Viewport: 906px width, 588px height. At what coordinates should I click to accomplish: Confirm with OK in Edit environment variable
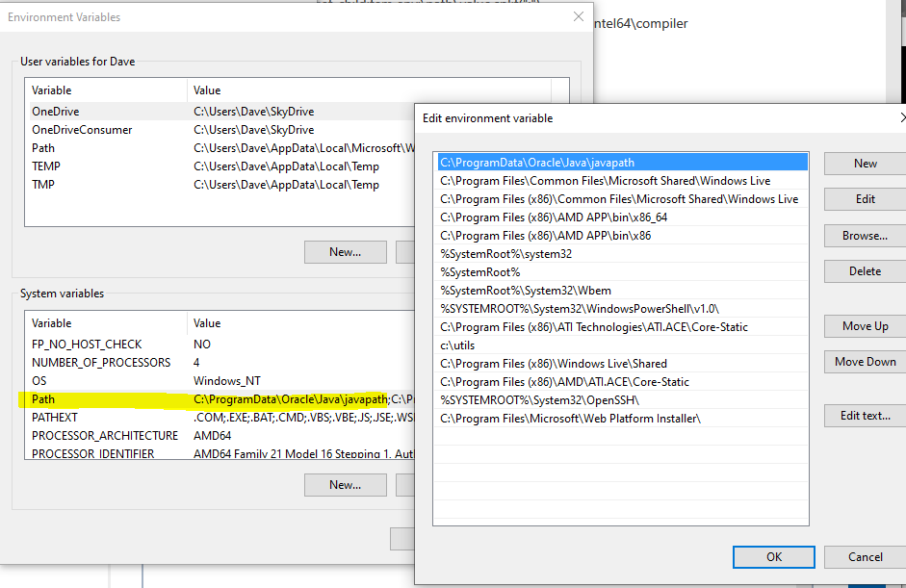(x=774, y=557)
